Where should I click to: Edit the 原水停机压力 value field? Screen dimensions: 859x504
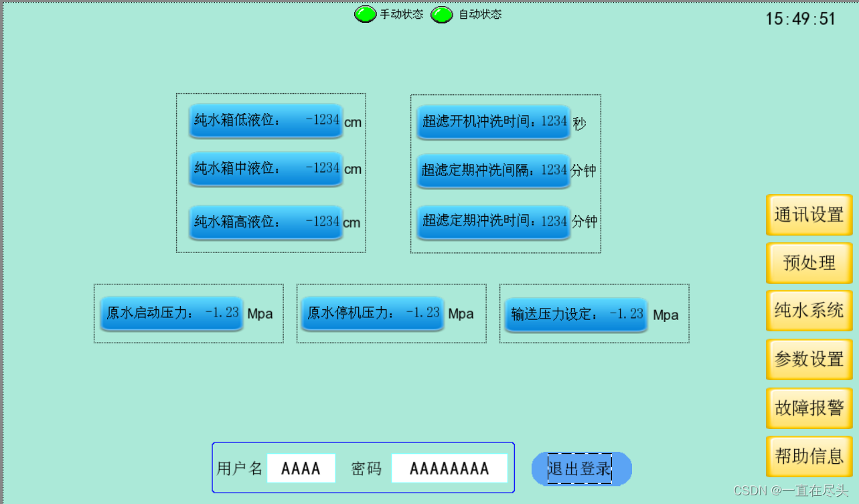point(372,313)
